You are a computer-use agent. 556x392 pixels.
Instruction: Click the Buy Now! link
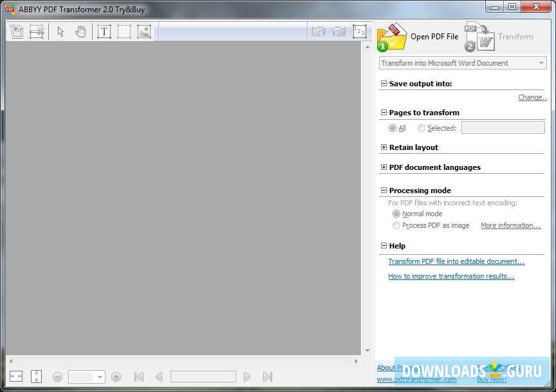[x=492, y=379]
